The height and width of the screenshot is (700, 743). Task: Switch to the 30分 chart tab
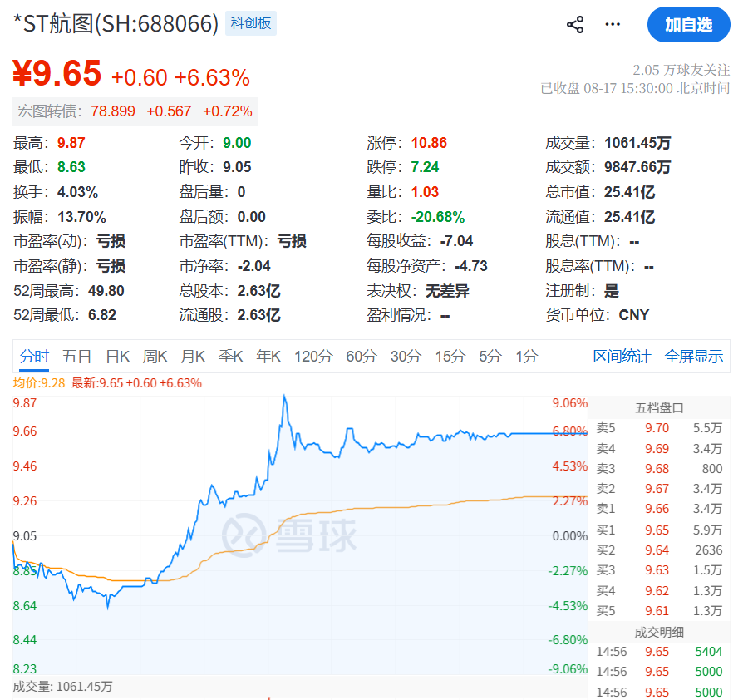pos(406,357)
